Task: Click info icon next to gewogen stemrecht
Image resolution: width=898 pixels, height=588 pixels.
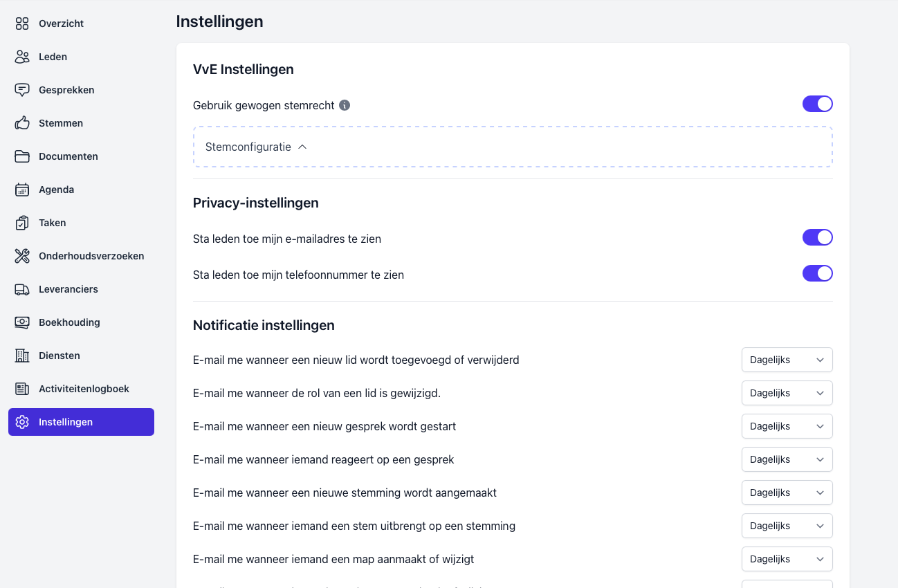Action: [x=345, y=105]
